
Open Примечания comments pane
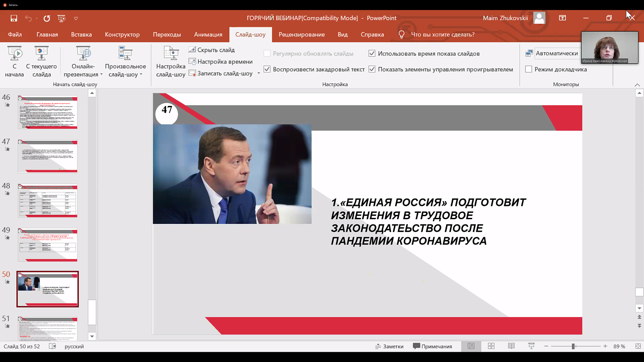click(x=432, y=347)
